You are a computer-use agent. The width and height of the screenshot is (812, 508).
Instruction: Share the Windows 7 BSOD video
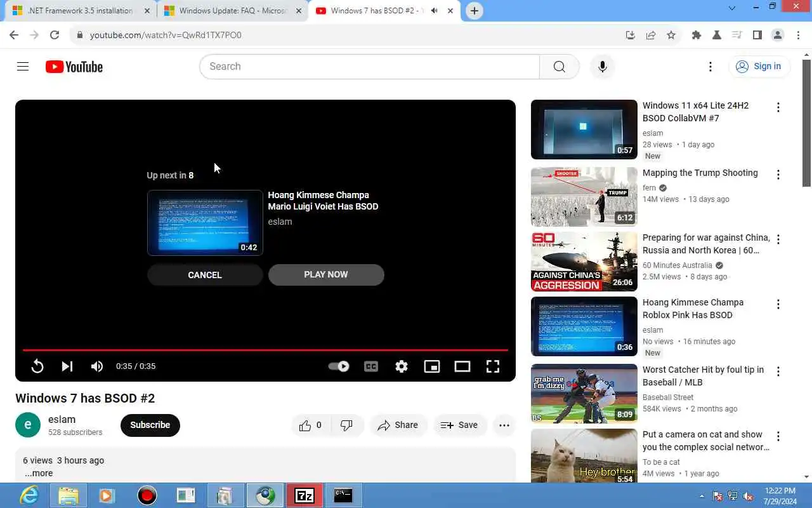(x=398, y=425)
